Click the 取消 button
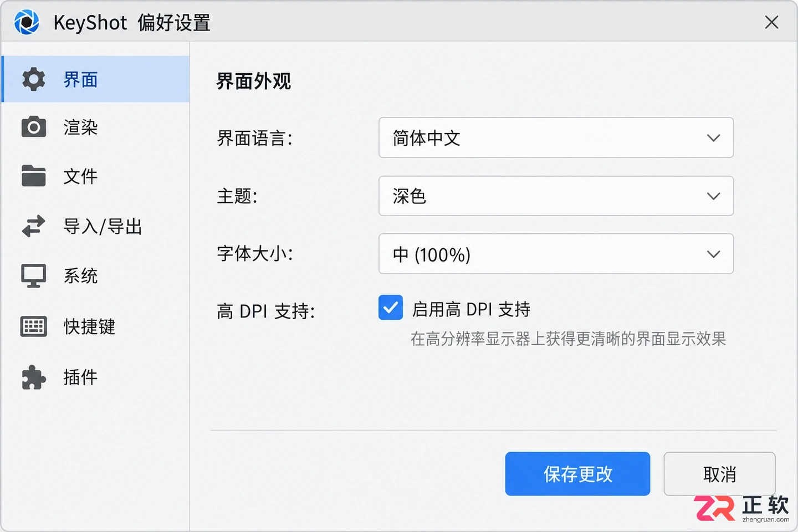The image size is (798, 532). pos(719,474)
